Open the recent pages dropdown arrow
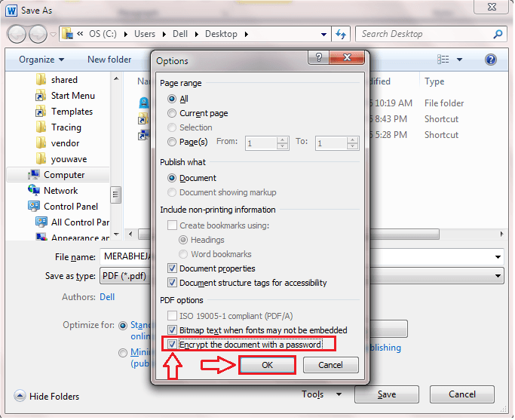 point(53,34)
